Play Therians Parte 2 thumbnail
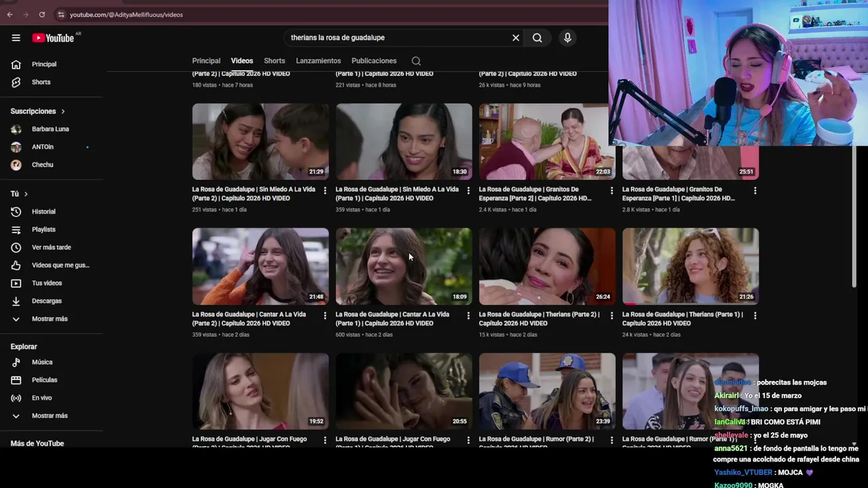 (547, 266)
